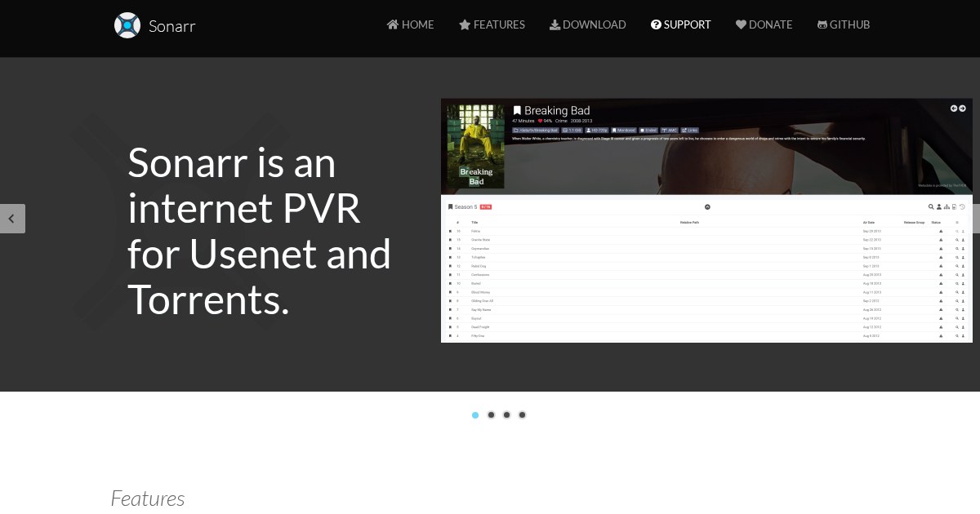
Task: Select the fourth carousel indicator dot
Action: click(522, 414)
